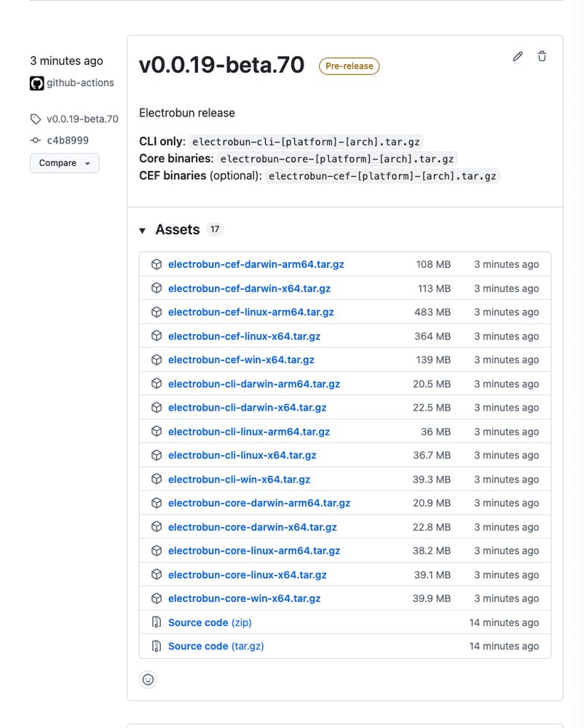Download electrobun-cef-darwin-arm64.tar.gz

click(256, 264)
